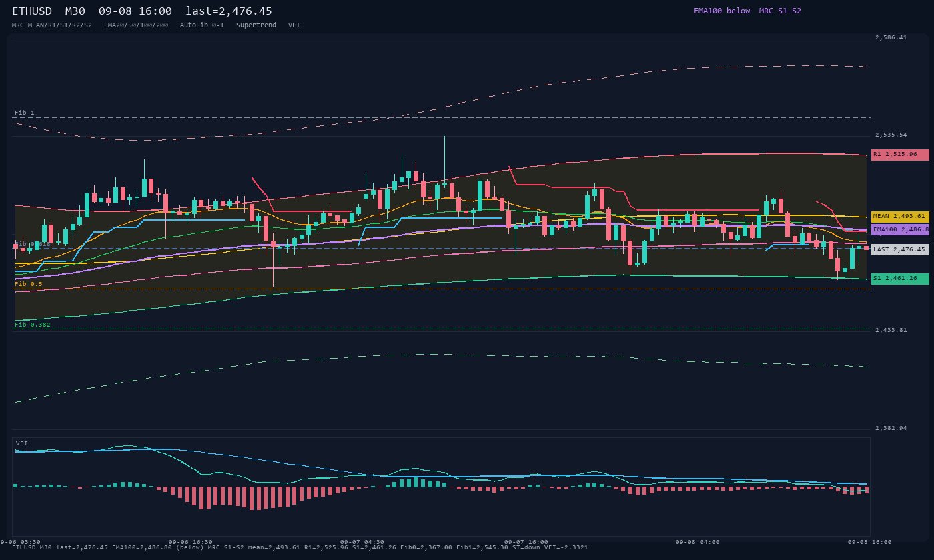Viewport: 934px width, 560px height.
Task: Click the "Fib 0.5" level label
Action: click(29, 285)
